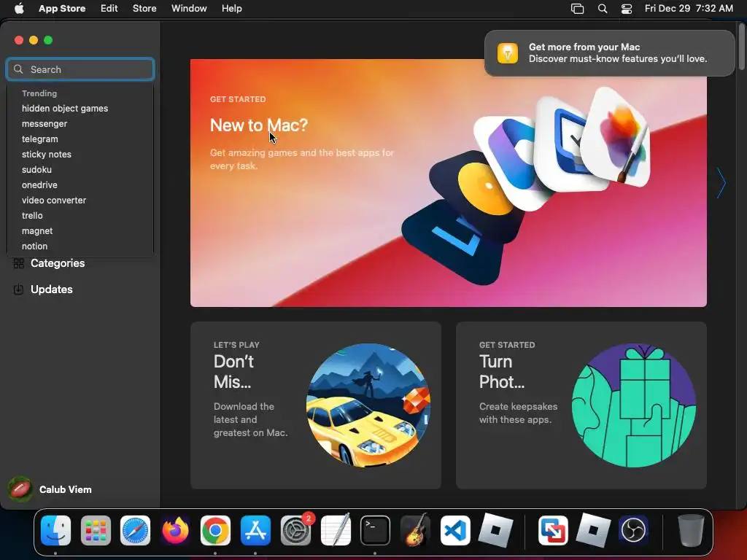This screenshot has width=747, height=560.
Task: Select trending search sticky notes
Action: (46, 155)
